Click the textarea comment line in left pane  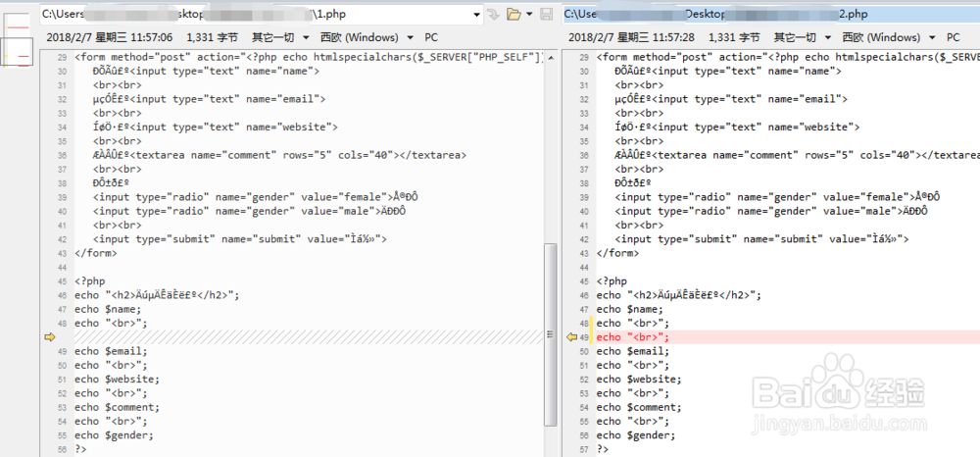[x=279, y=155]
